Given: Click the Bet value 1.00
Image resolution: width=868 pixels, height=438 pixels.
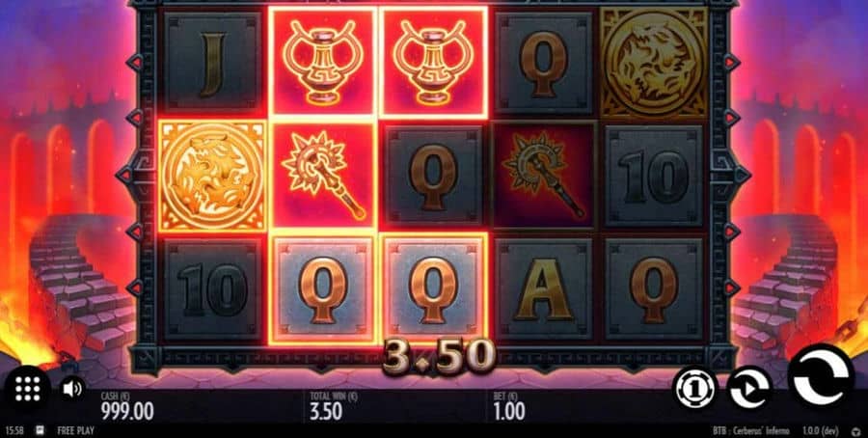Looking at the screenshot, I should pos(508,411).
